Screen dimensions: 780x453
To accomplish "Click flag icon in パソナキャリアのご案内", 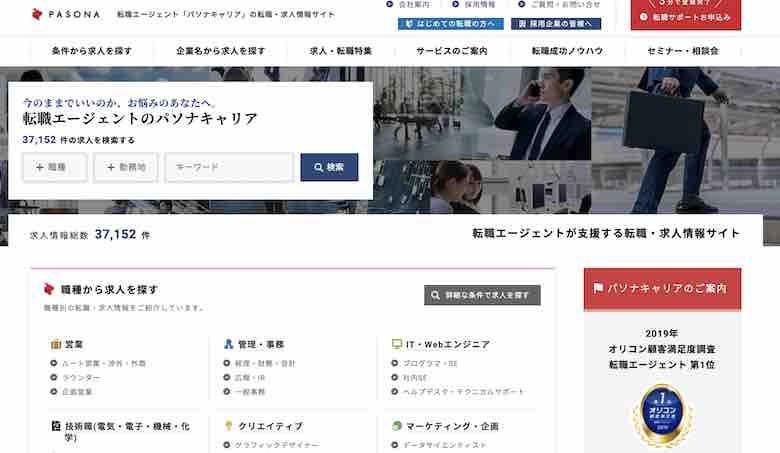I will [598, 288].
